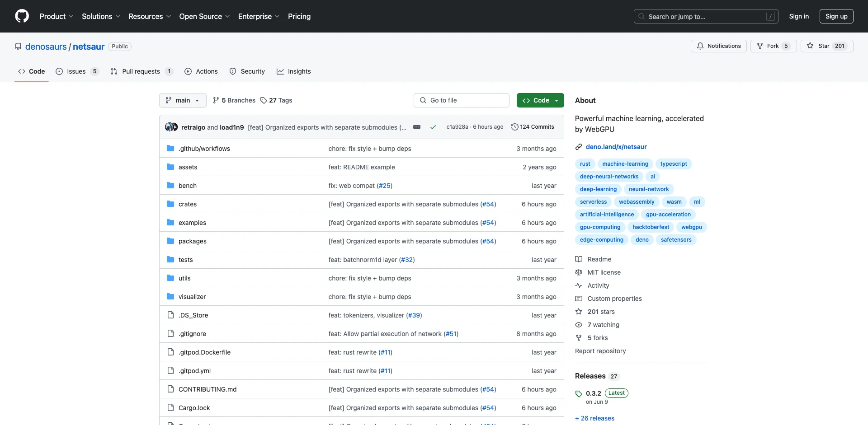Screen dimensions: 868x425
Task: Click the tag icon beside 27 Tags
Action: click(x=264, y=100)
